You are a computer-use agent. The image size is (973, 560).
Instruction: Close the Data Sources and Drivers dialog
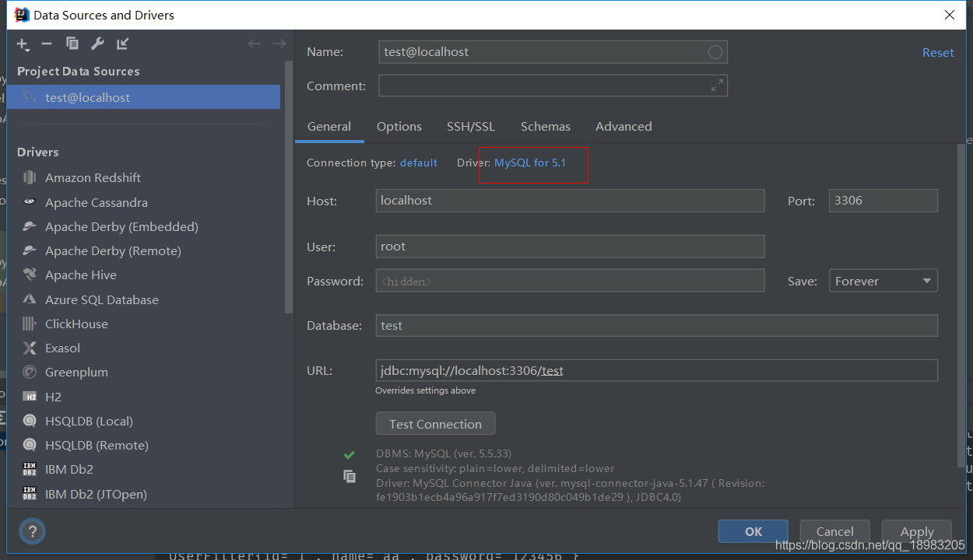[950, 15]
